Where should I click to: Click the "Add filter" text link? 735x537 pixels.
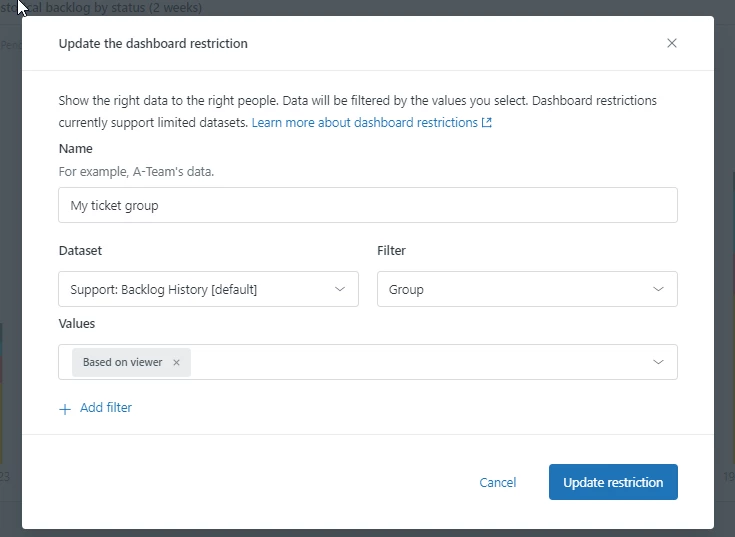click(x=106, y=408)
